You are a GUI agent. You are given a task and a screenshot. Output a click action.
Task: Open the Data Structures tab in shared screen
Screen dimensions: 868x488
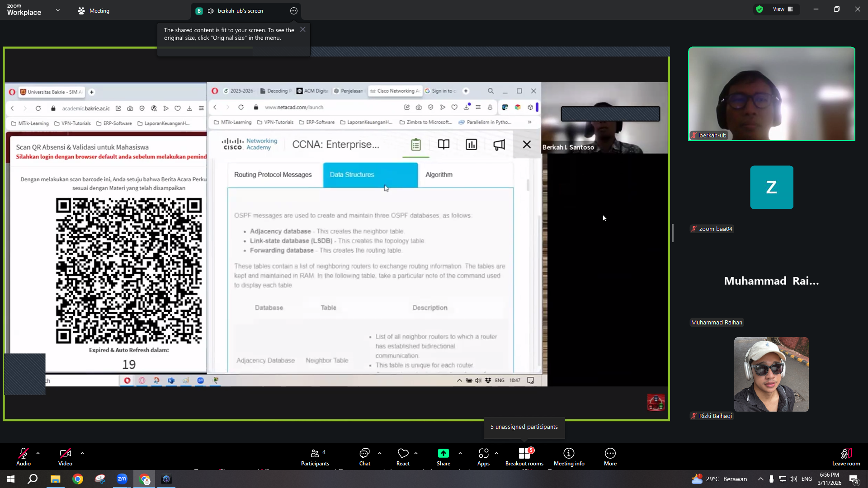pos(370,175)
